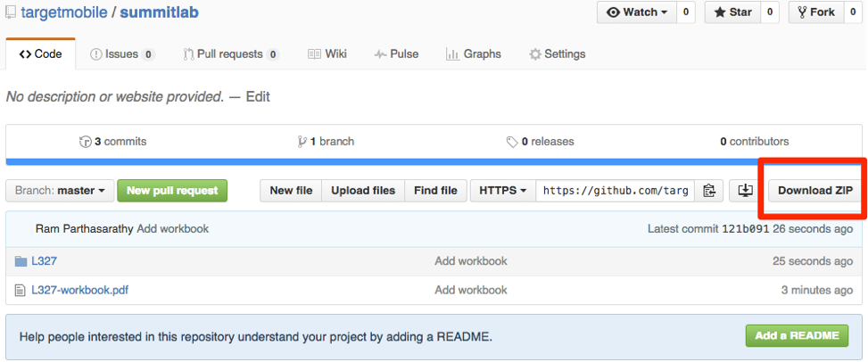Click the L327 folder icon
868x362 pixels.
pos(21,261)
